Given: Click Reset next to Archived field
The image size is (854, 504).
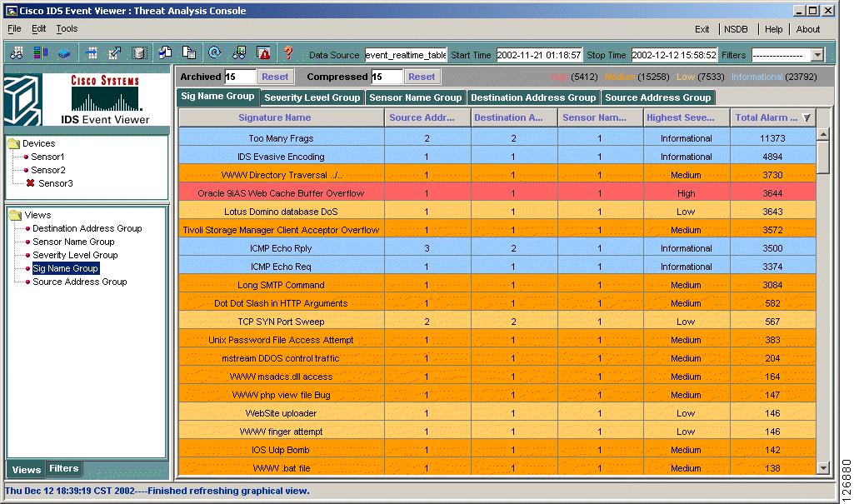Looking at the screenshot, I should [275, 77].
